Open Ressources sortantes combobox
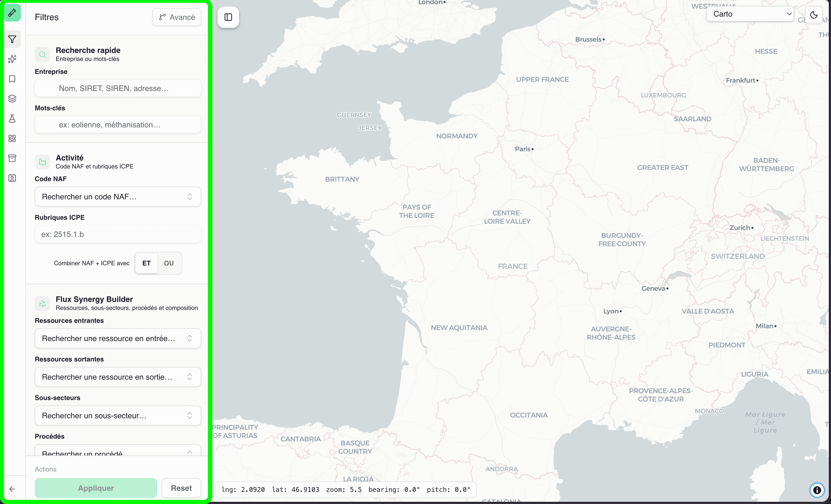This screenshot has width=831, height=504. pyautogui.click(x=118, y=377)
